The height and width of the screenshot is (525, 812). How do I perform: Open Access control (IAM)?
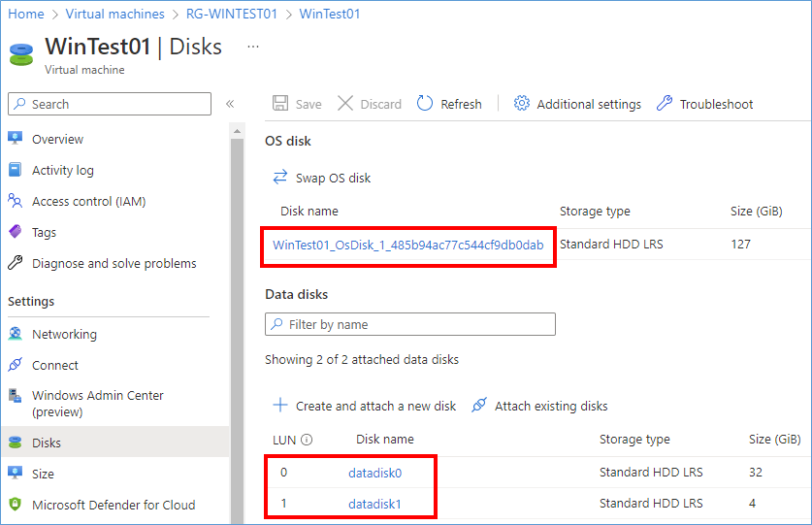[88, 202]
